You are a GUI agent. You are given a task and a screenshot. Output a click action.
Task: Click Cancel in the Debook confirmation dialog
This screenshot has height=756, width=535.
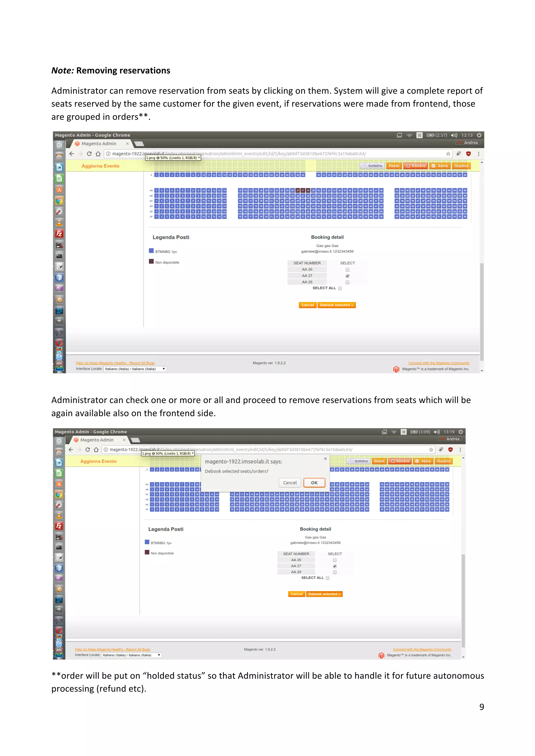coord(290,483)
